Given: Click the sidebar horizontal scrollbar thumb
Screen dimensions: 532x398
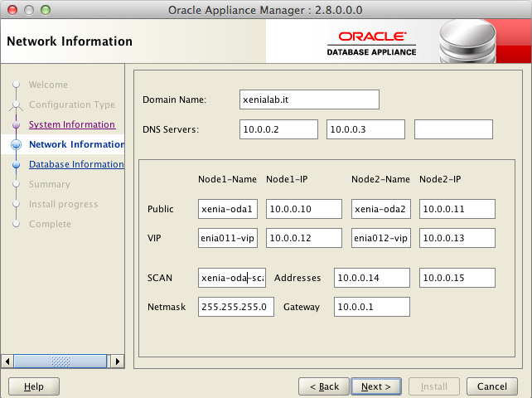Looking at the screenshot, I should tap(60, 362).
